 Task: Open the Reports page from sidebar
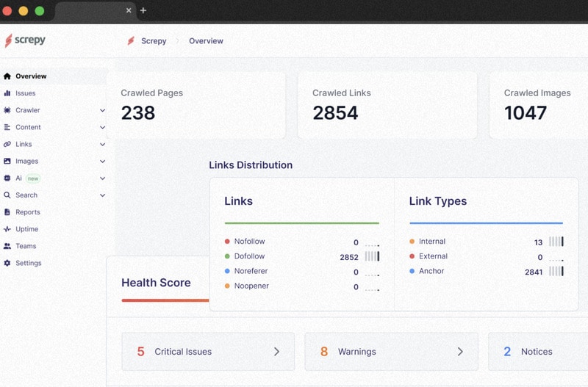[27, 212]
